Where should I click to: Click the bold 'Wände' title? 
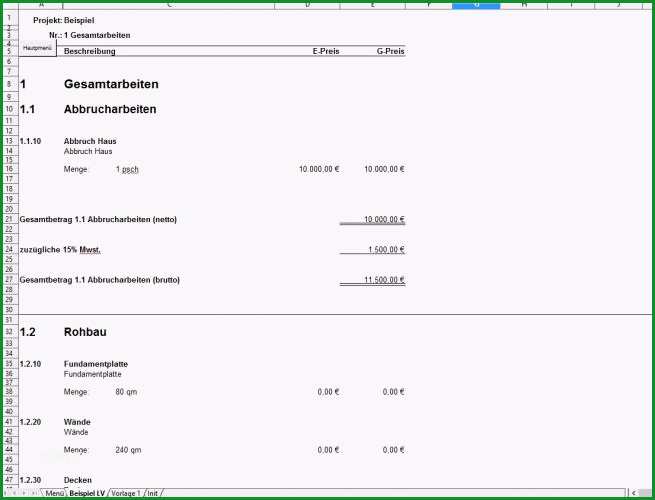tap(77, 422)
